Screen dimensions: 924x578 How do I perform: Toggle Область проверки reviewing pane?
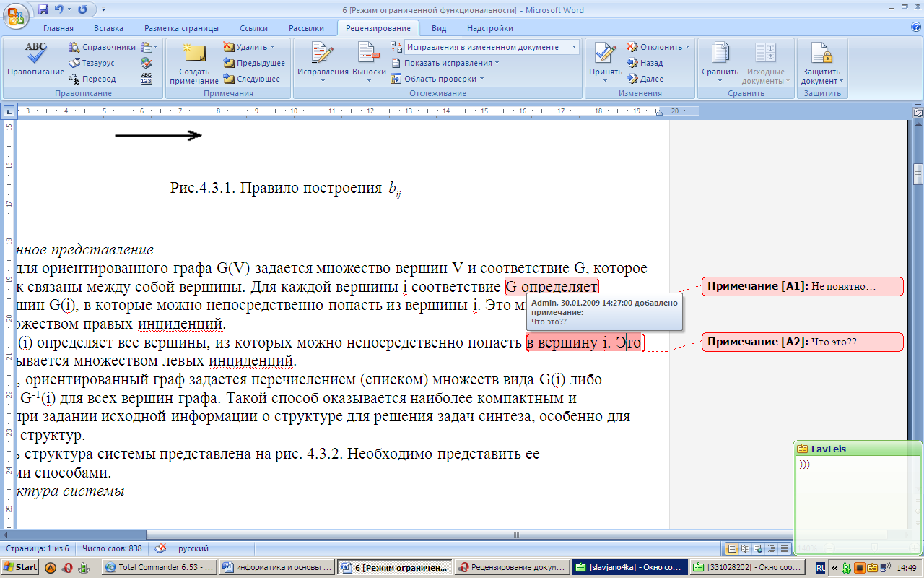coord(437,79)
